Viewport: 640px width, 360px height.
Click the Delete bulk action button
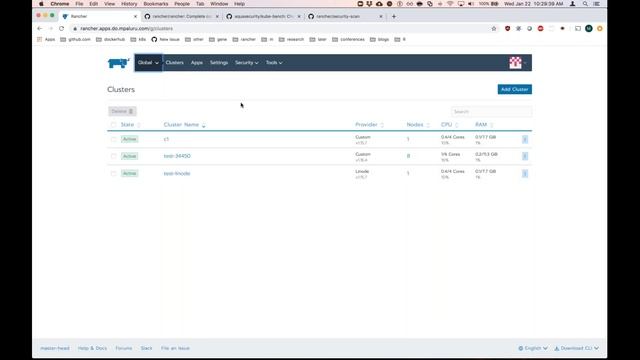pyautogui.click(x=122, y=111)
